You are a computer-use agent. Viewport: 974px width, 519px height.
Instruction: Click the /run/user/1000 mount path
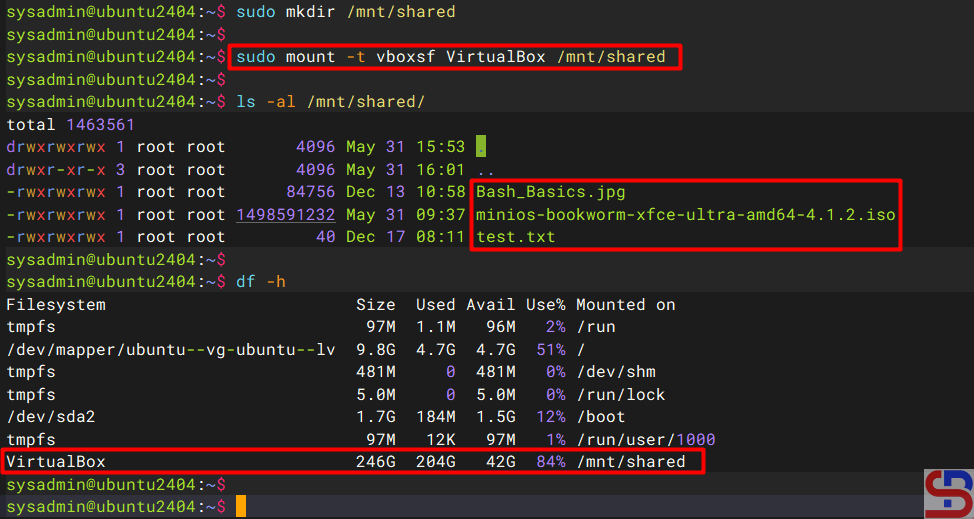(x=645, y=439)
